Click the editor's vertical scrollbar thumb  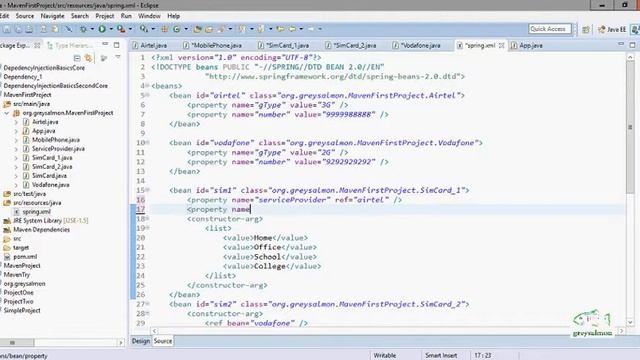coord(630,127)
